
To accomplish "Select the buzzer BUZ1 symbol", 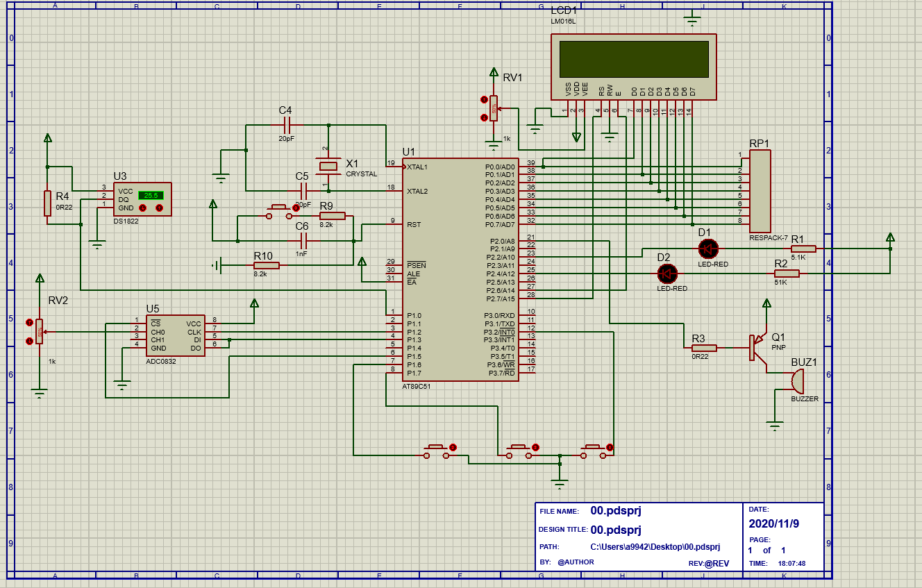I will pos(797,381).
